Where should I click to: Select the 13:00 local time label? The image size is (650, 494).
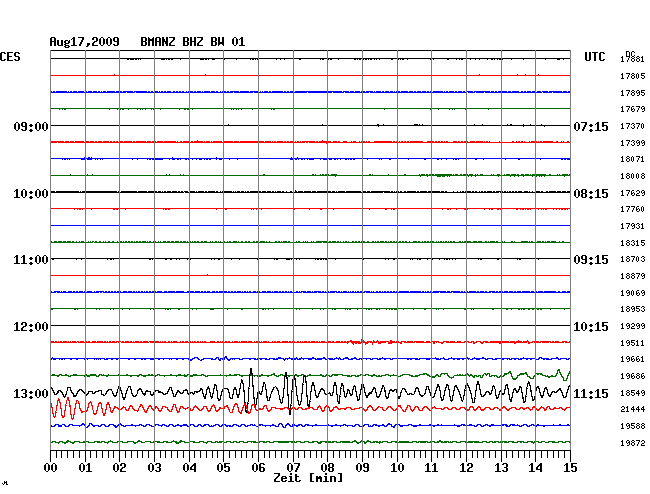click(31, 393)
